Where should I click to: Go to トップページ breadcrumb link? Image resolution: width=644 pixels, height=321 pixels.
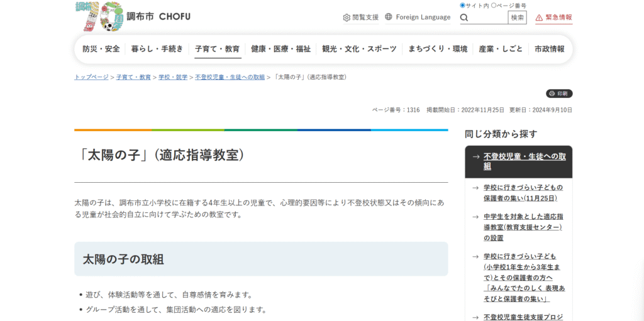(91, 77)
